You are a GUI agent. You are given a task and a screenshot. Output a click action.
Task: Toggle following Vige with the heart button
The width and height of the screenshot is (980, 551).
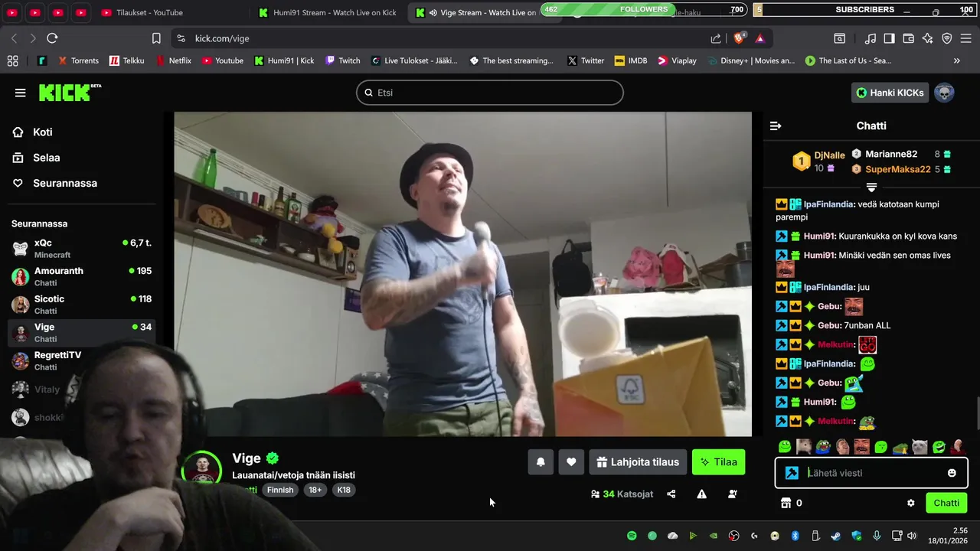[x=571, y=461]
